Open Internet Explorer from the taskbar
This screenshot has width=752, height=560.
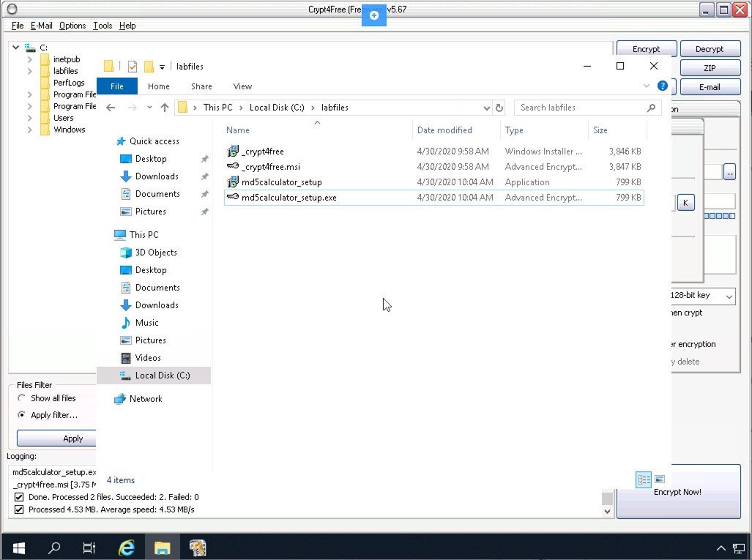127,548
